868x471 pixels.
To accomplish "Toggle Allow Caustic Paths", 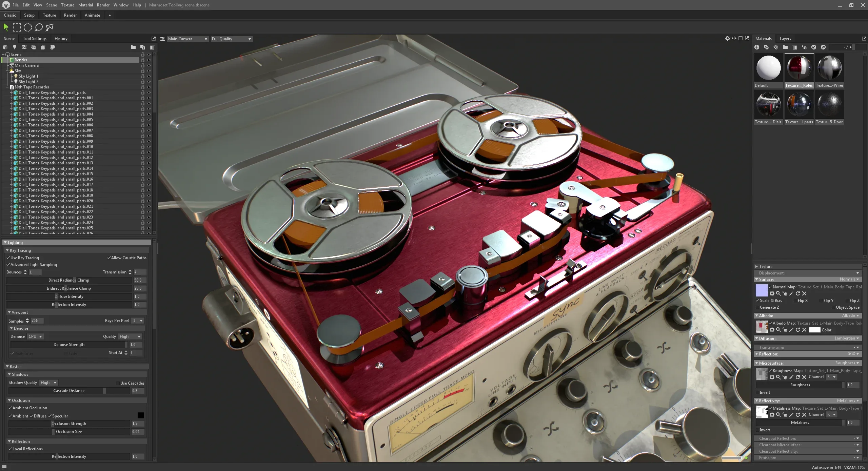I will [x=109, y=258].
